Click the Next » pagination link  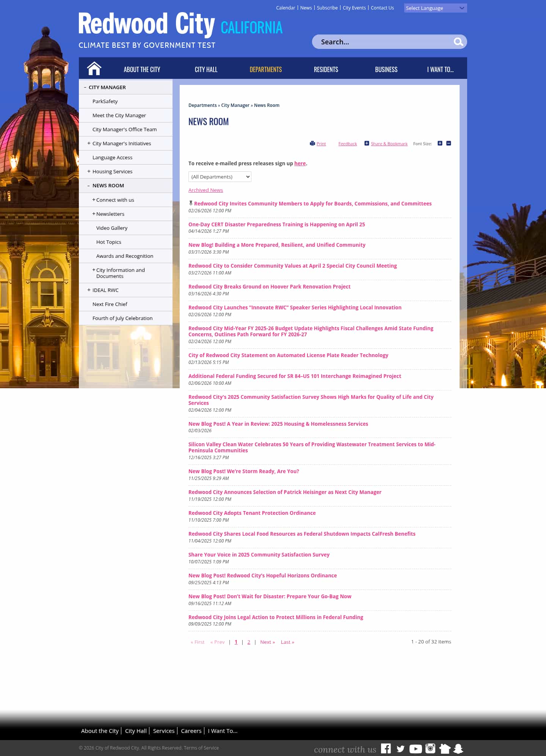(x=267, y=642)
